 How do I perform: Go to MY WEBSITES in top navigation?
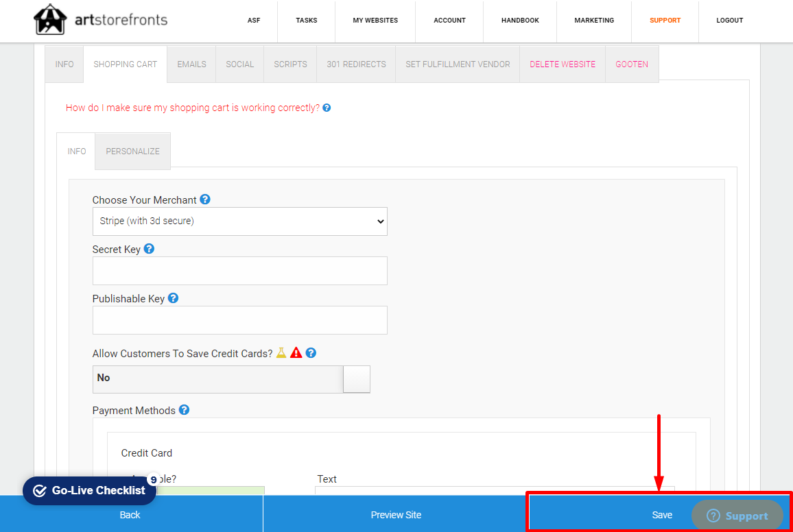(375, 21)
